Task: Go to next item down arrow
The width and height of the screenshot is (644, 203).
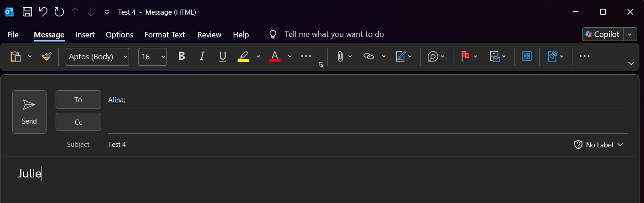Action: coord(91,12)
